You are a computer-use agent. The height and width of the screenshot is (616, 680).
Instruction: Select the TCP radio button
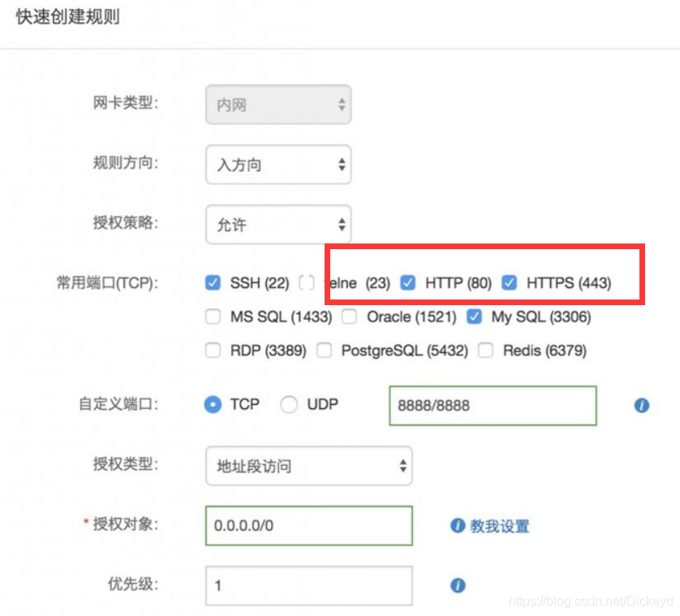(213, 404)
